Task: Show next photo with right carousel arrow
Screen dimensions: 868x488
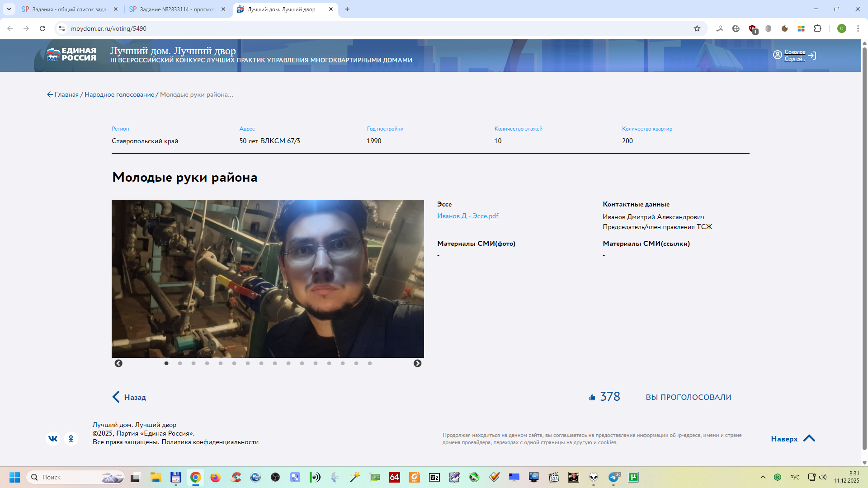Action: [417, 363]
